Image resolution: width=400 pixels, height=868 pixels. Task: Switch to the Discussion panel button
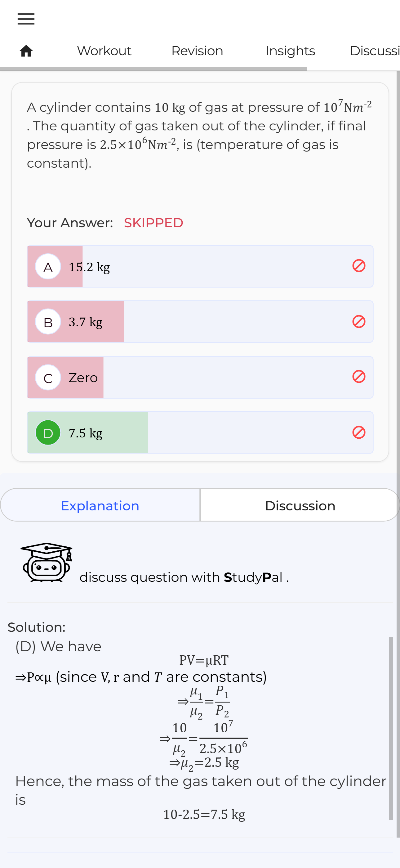tap(300, 505)
